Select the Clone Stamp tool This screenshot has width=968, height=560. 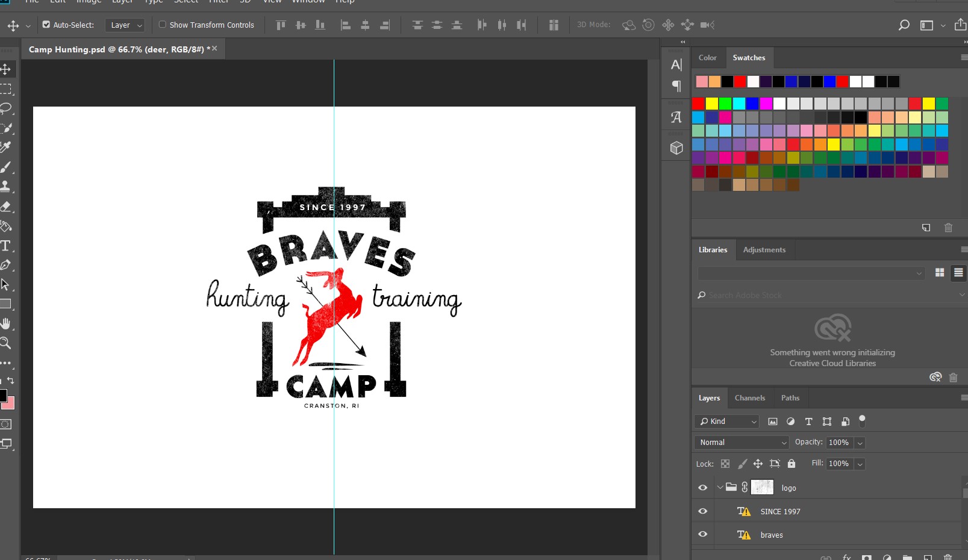click(x=7, y=187)
